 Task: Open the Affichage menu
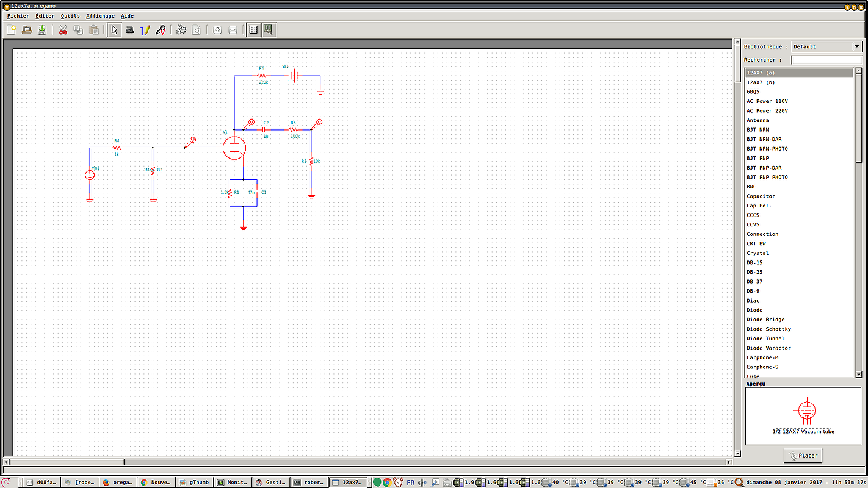click(100, 16)
